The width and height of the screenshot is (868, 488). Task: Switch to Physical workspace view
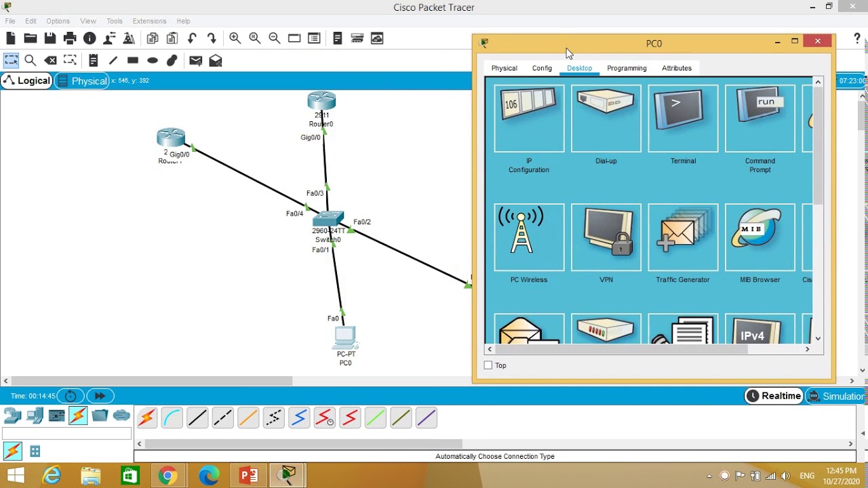click(x=82, y=81)
